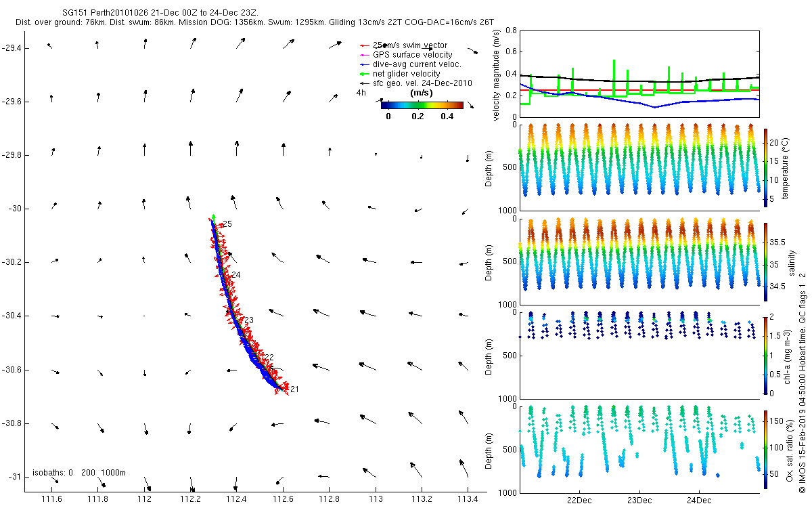Click the '4h' label beside the colorbar

pyautogui.click(x=362, y=93)
